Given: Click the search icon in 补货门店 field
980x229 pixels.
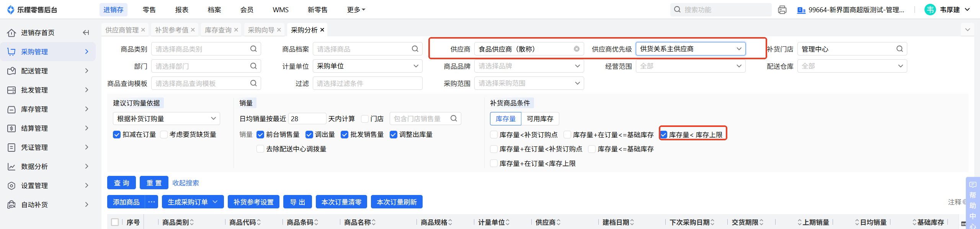Looking at the screenshot, I should point(900,49).
